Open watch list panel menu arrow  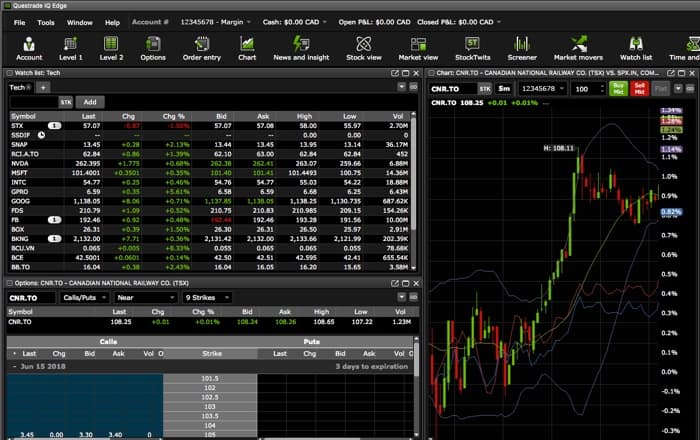point(401,87)
